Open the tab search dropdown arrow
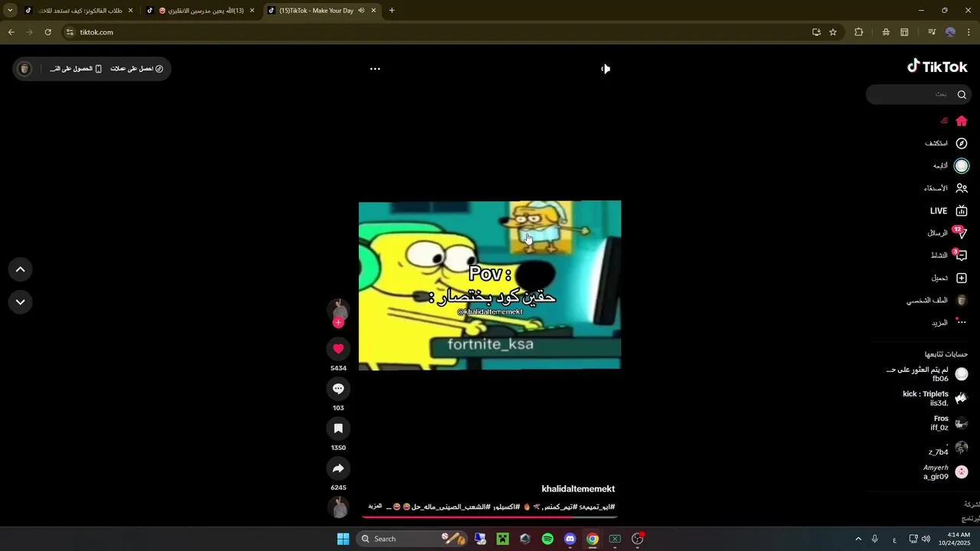 10,11
